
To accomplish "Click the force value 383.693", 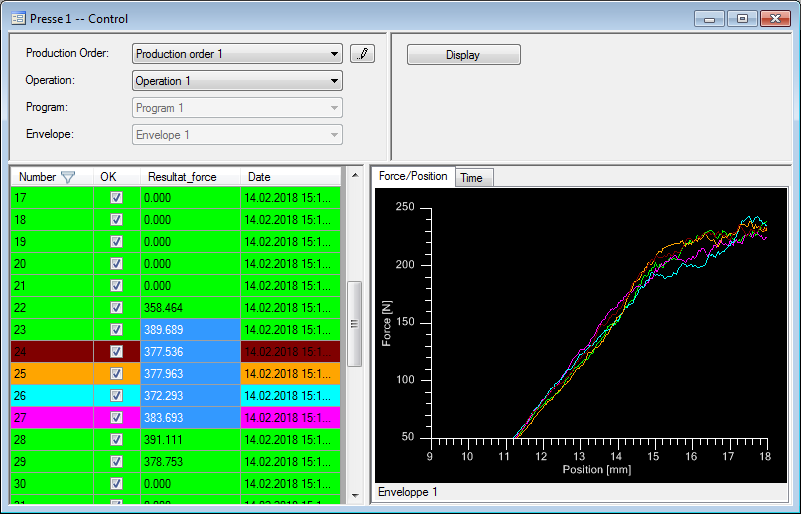I will click(190, 417).
